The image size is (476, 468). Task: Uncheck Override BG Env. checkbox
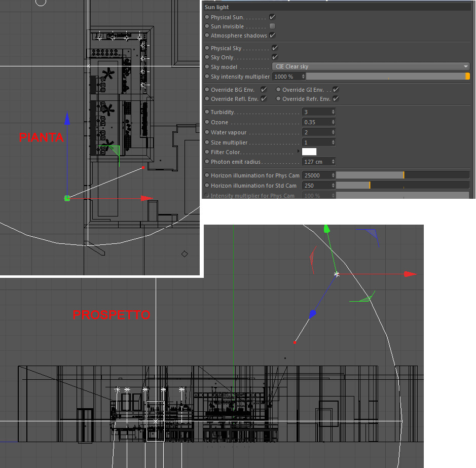tap(264, 90)
